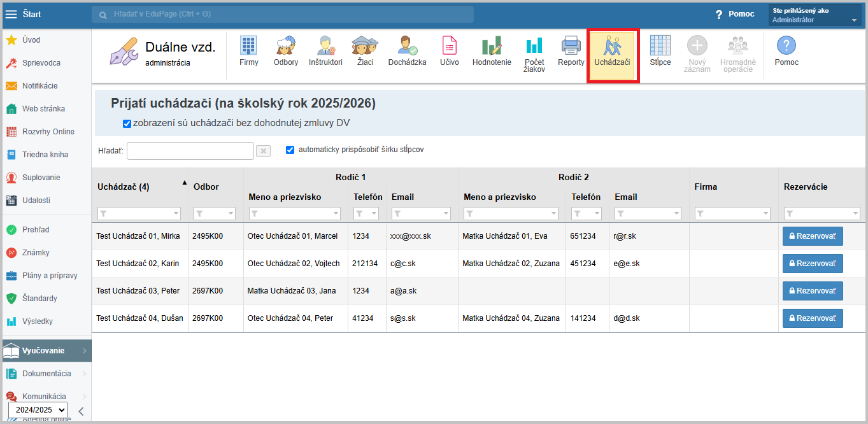Toggle applicants without DV contract checkbox
The width and height of the screenshot is (868, 424).
pyautogui.click(x=127, y=124)
